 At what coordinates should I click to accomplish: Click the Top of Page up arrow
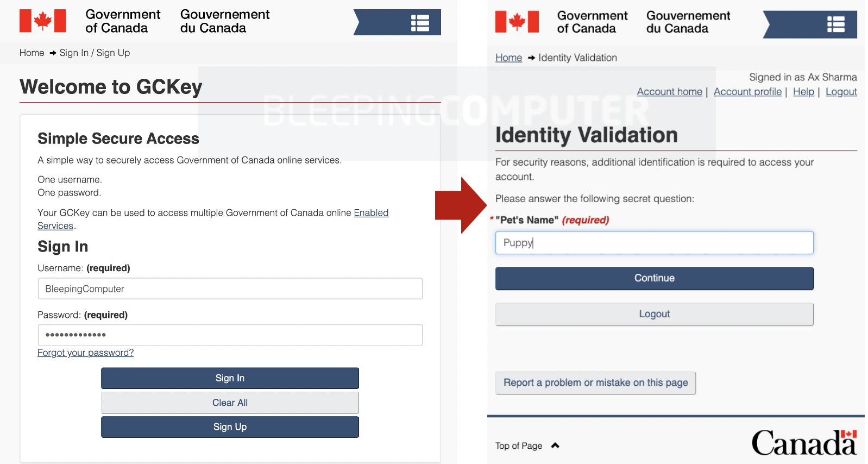pos(555,446)
